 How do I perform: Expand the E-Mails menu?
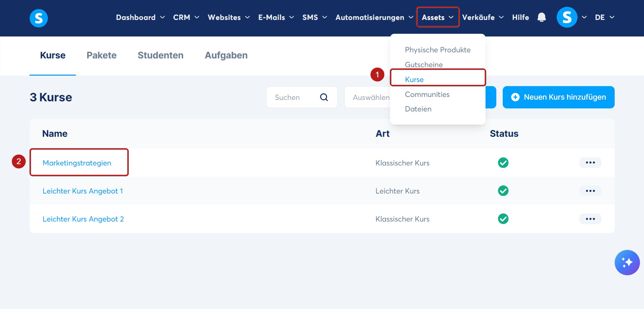click(276, 17)
